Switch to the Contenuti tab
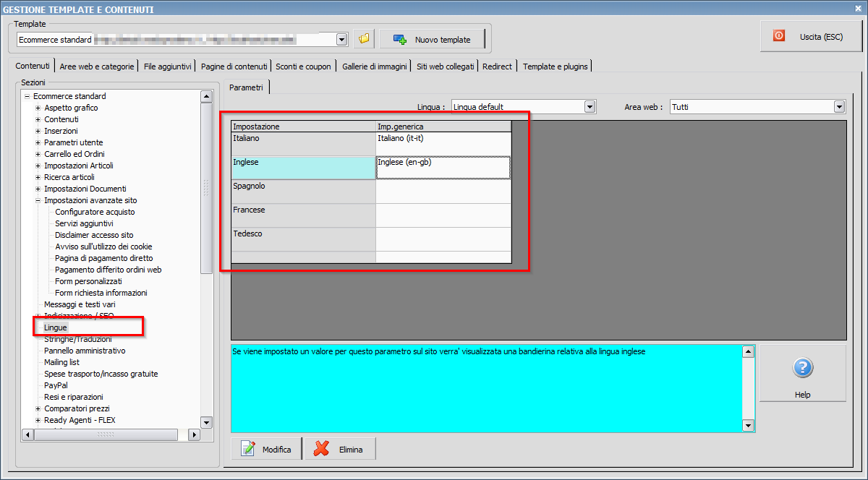868x480 pixels. tap(33, 66)
